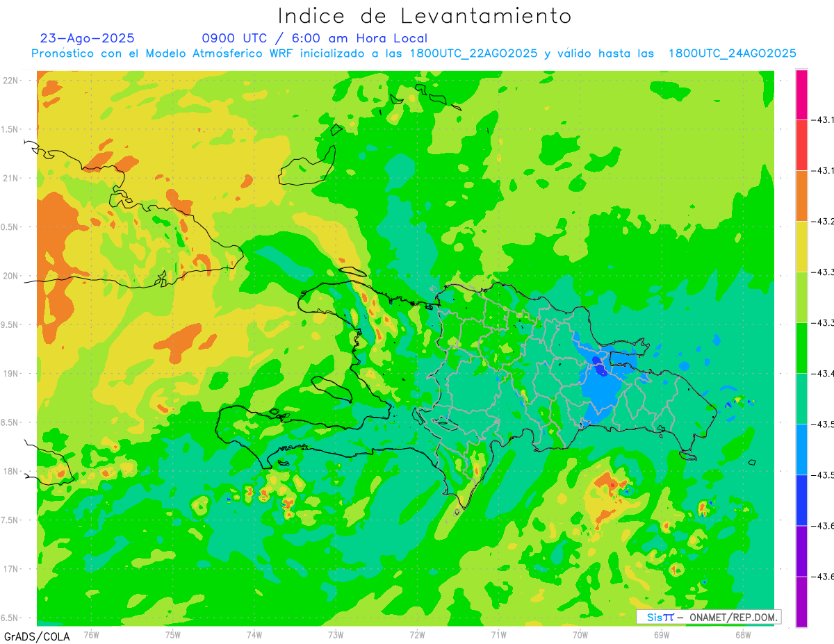Click the '21N' latitude label

pyautogui.click(x=11, y=178)
